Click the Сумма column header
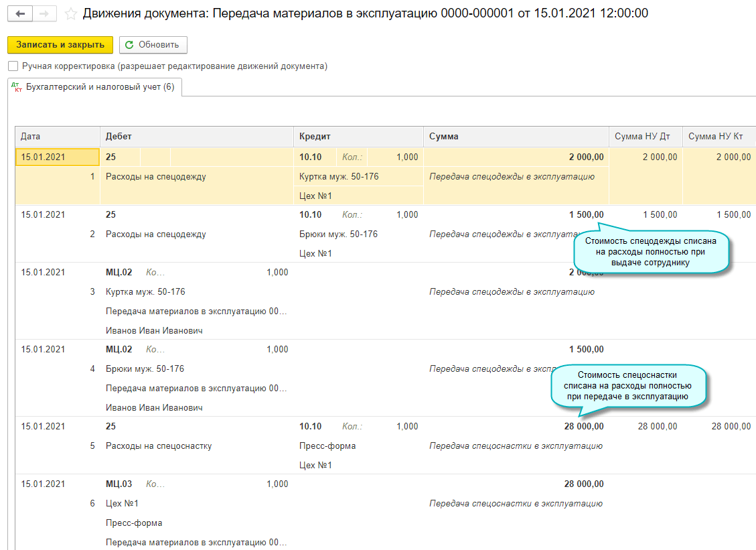 [516, 137]
